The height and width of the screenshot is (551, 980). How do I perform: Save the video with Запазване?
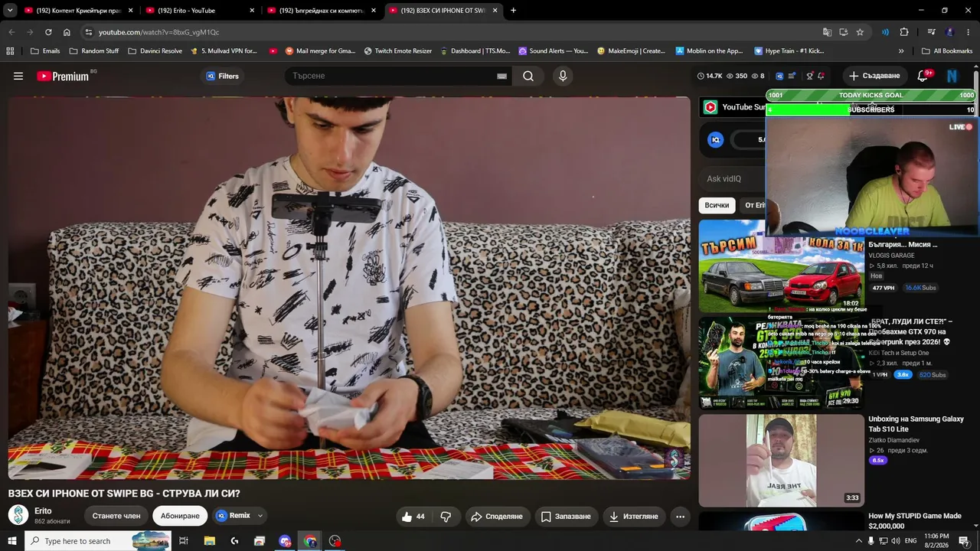pos(566,517)
